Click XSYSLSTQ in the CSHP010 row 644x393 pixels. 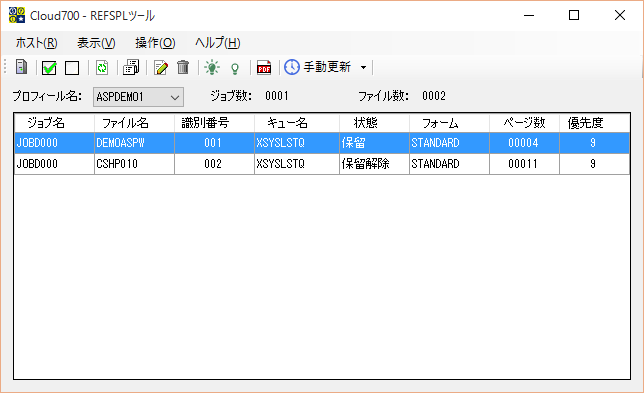point(297,164)
